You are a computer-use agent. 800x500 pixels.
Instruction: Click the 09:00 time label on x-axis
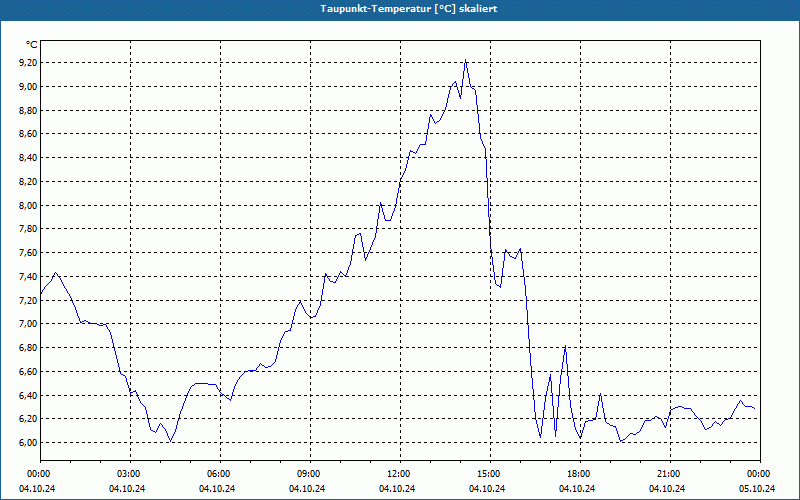(x=310, y=474)
